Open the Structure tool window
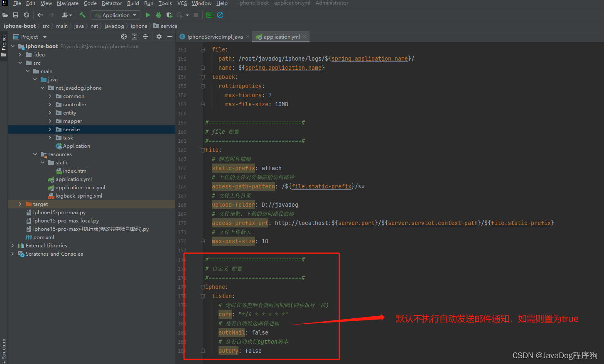The image size is (604, 364). (x=4, y=349)
